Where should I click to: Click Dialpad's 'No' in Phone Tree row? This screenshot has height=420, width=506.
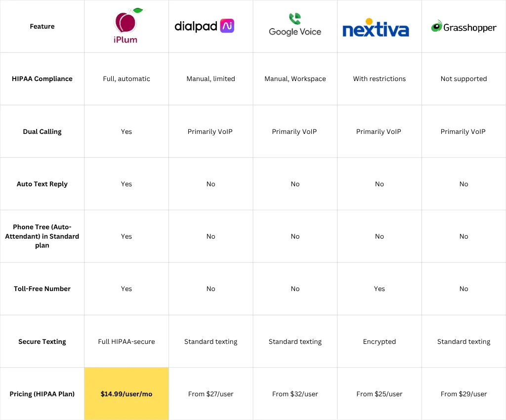211,236
